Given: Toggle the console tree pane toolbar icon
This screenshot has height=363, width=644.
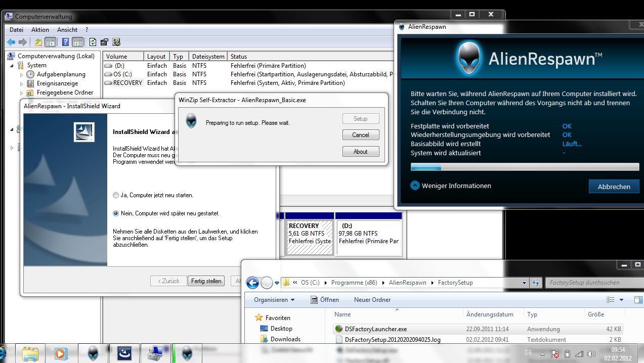Looking at the screenshot, I should [x=50, y=42].
